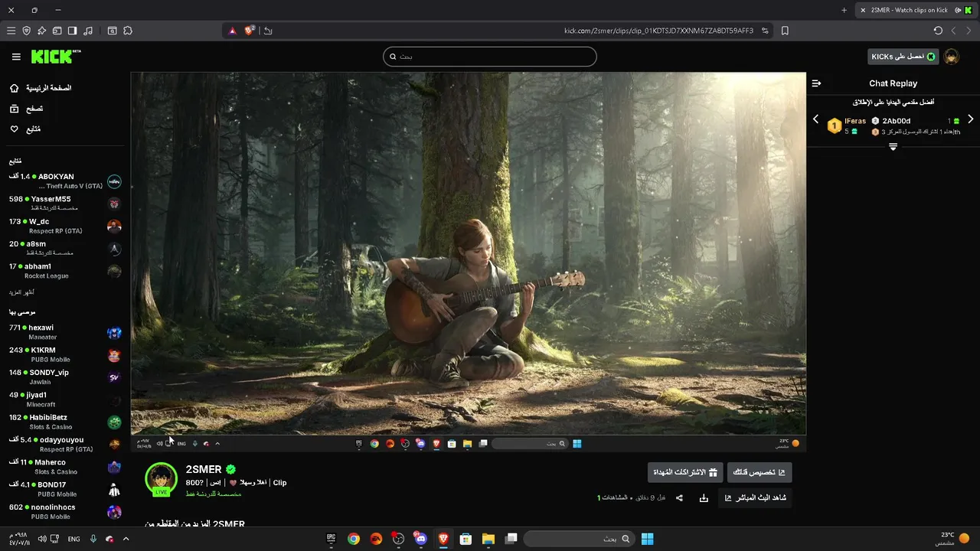Screen dimensions: 980x551
Task: Open SONDY_vip channel
Action: 65,377
